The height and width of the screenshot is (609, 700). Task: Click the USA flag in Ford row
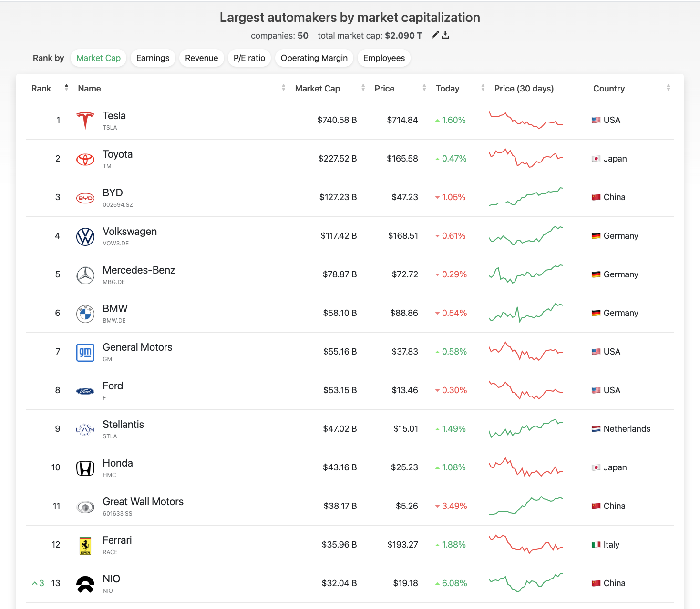tap(596, 390)
